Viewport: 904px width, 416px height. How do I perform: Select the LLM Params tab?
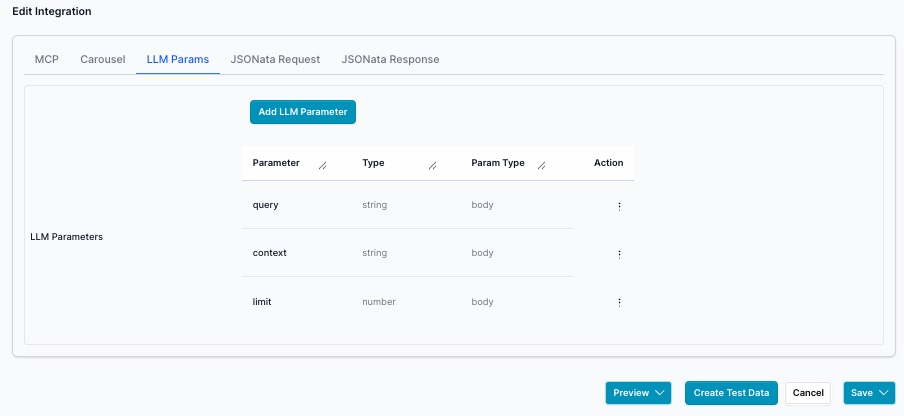pyautogui.click(x=178, y=59)
